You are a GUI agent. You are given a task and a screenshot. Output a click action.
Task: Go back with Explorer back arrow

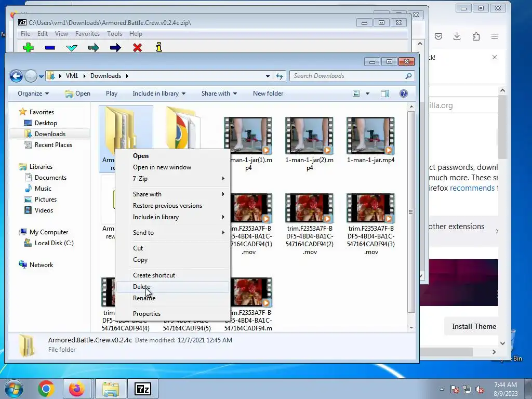[x=16, y=76]
